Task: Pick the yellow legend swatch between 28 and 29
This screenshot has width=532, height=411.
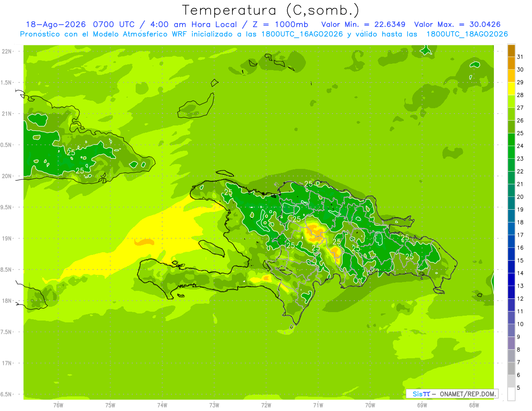Action: click(x=511, y=89)
